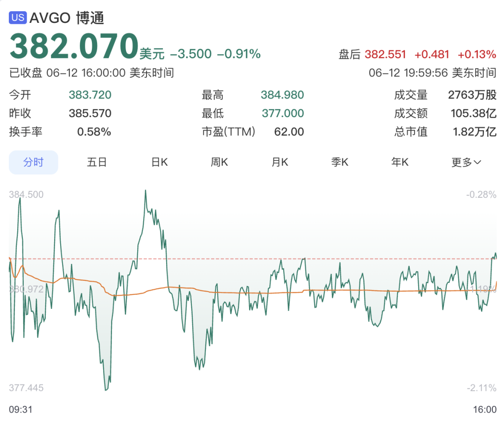The width and height of the screenshot is (504, 426).
Task: Click the 市盈(TTM) label
Action: pos(229,132)
